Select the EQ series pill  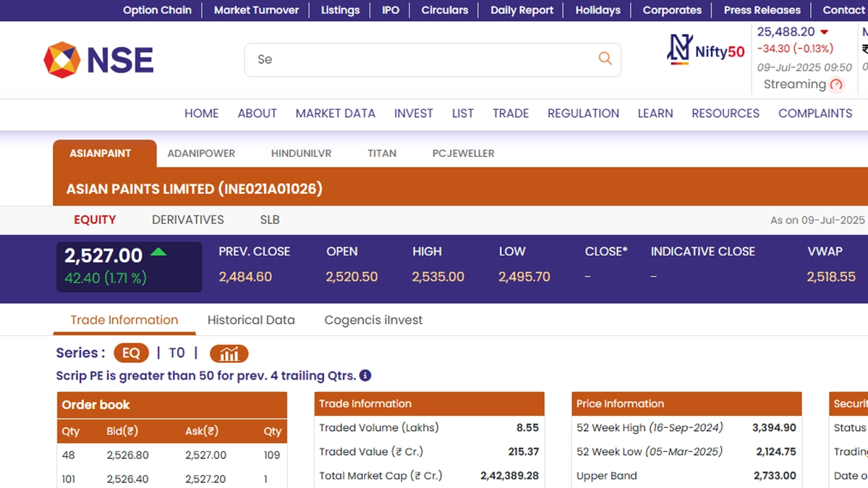tap(131, 353)
